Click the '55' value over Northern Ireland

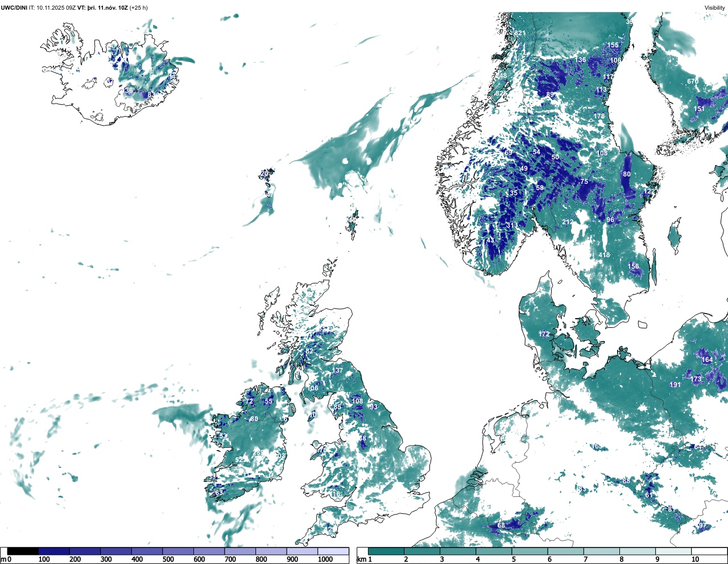[268, 401]
